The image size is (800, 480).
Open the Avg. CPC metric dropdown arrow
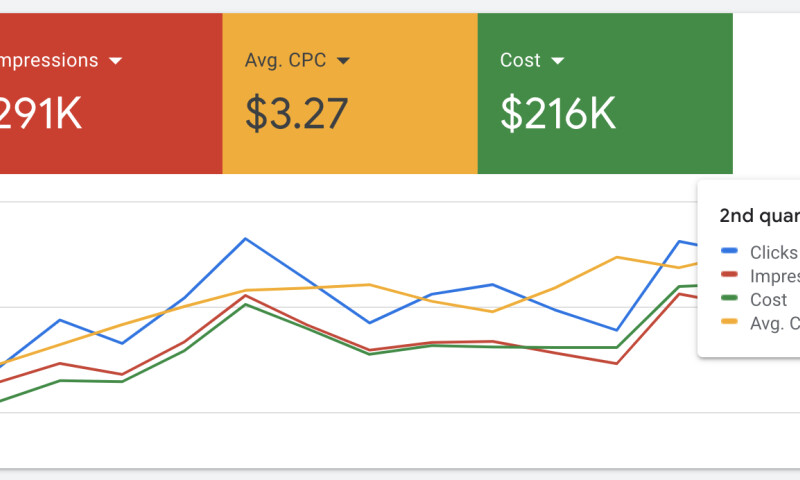pos(343,61)
